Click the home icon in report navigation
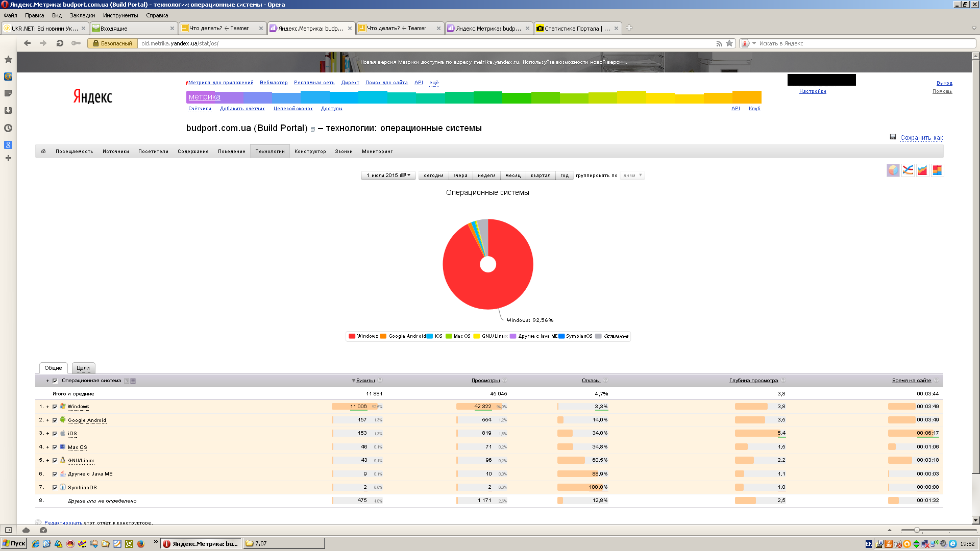Viewport: 980px width, 551px height. [x=43, y=152]
